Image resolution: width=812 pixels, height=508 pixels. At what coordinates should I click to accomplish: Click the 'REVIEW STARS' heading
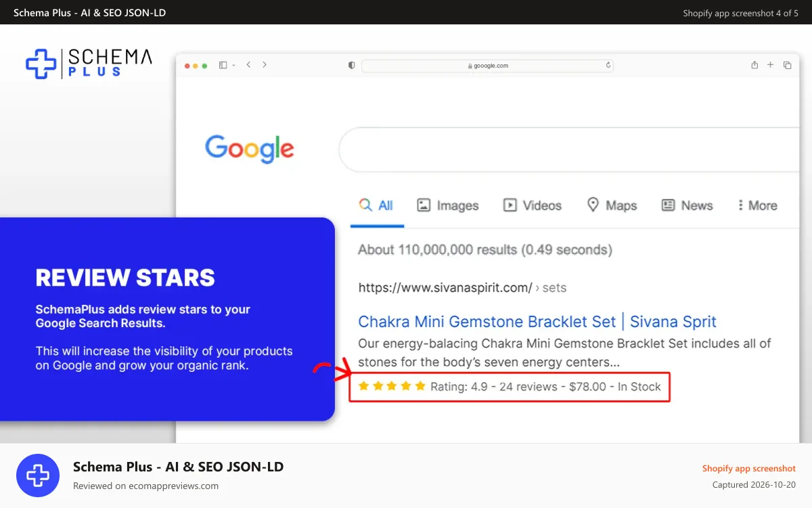(x=125, y=278)
